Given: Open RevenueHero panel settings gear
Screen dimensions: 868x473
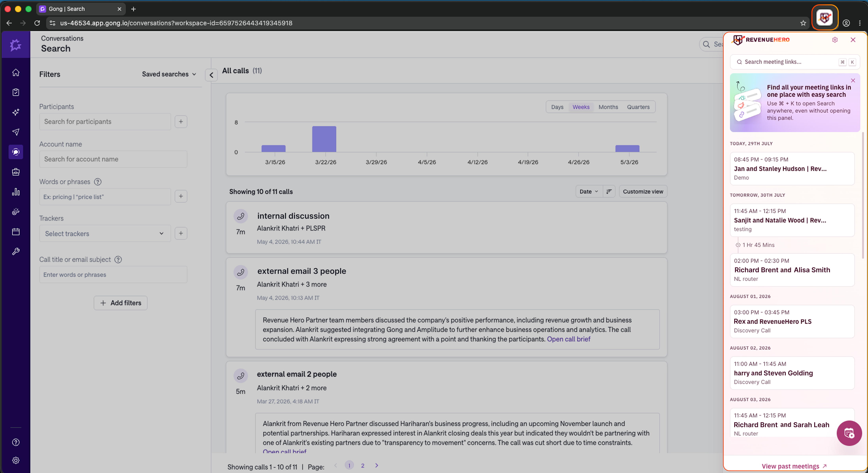Looking at the screenshot, I should point(835,40).
